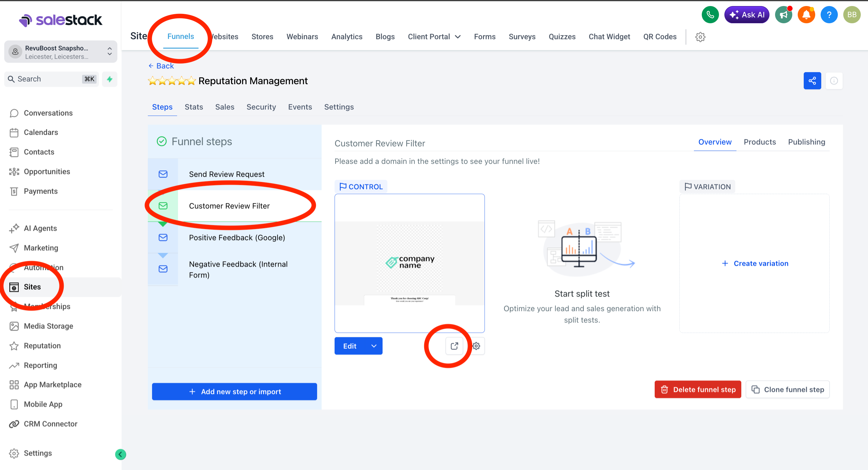Open the funnel Security tab
Image resolution: width=868 pixels, height=470 pixels.
(x=261, y=107)
